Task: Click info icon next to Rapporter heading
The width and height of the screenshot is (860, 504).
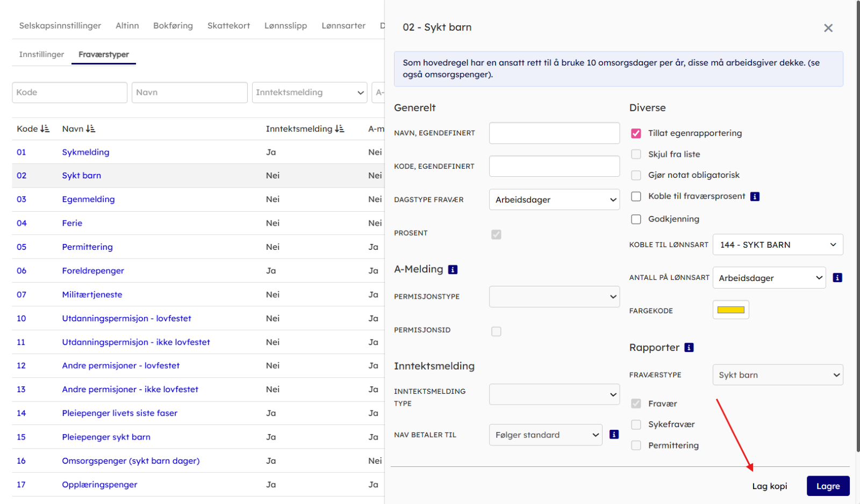Action: 689,348
